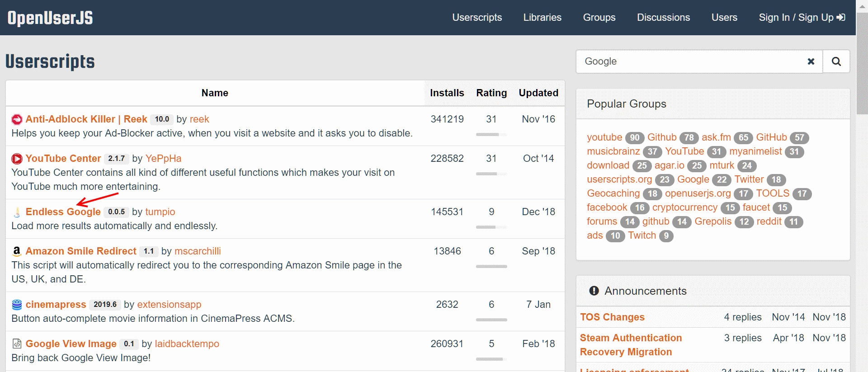Open the reddit popular group
Screen dimensions: 868x372
click(769, 221)
